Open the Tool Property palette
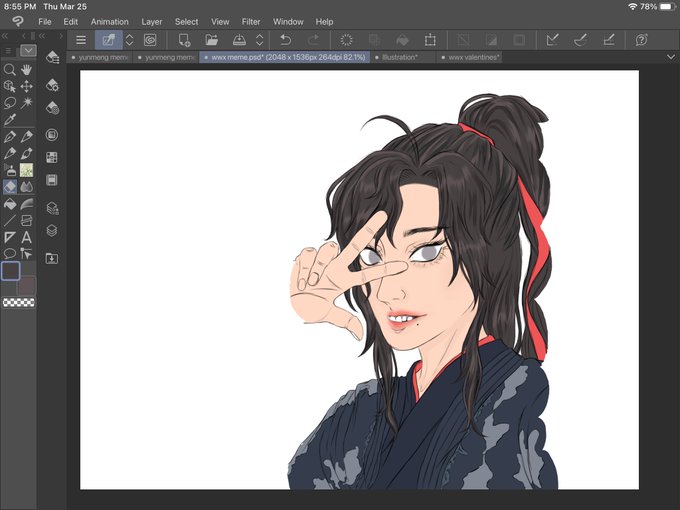This screenshot has height=510, width=680. tap(52, 85)
